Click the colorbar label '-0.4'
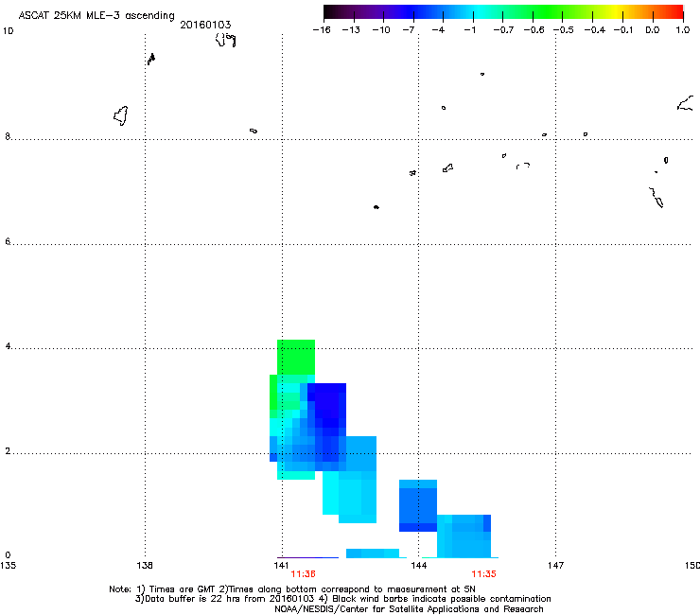700x615 pixels. click(595, 30)
